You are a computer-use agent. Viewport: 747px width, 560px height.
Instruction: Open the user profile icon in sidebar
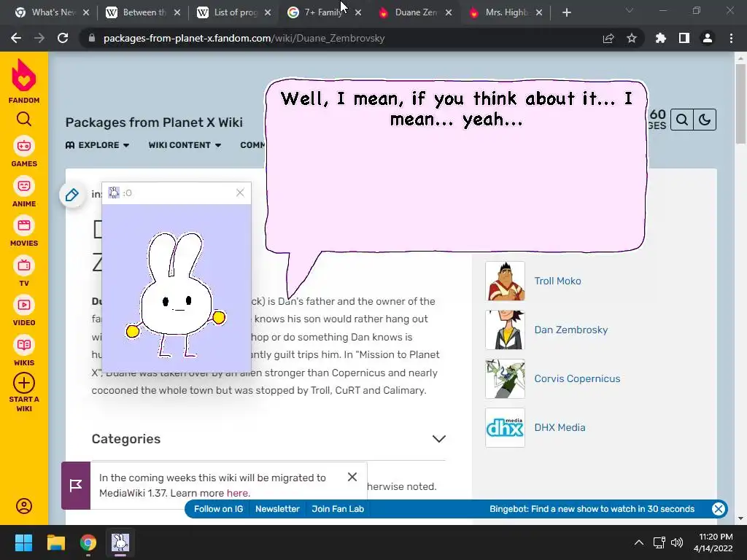click(x=24, y=506)
